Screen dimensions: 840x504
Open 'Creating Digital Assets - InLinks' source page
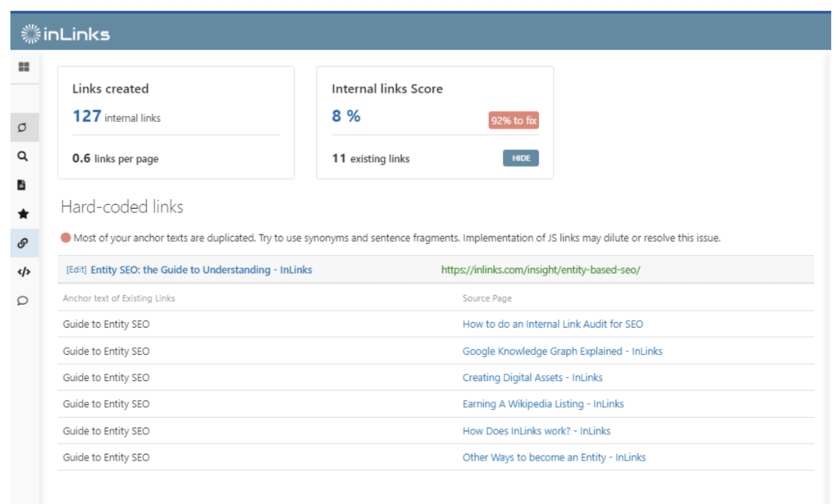[x=532, y=377]
